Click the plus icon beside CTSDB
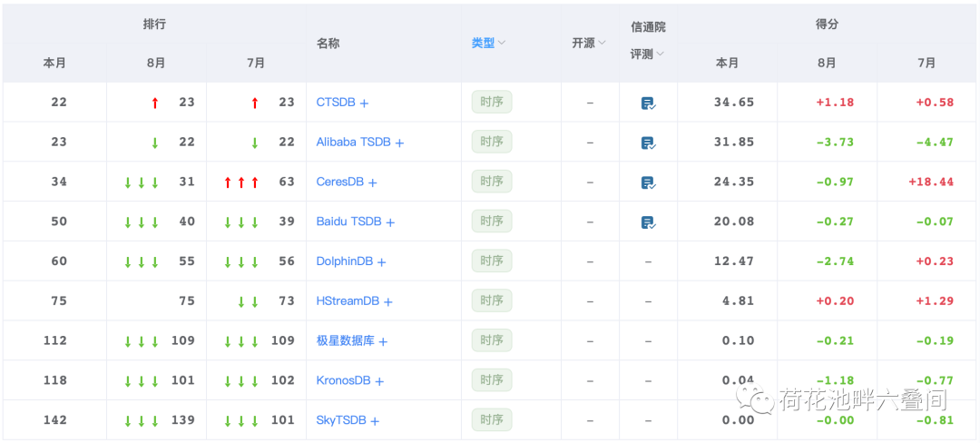This screenshot has width=980, height=443. click(365, 103)
